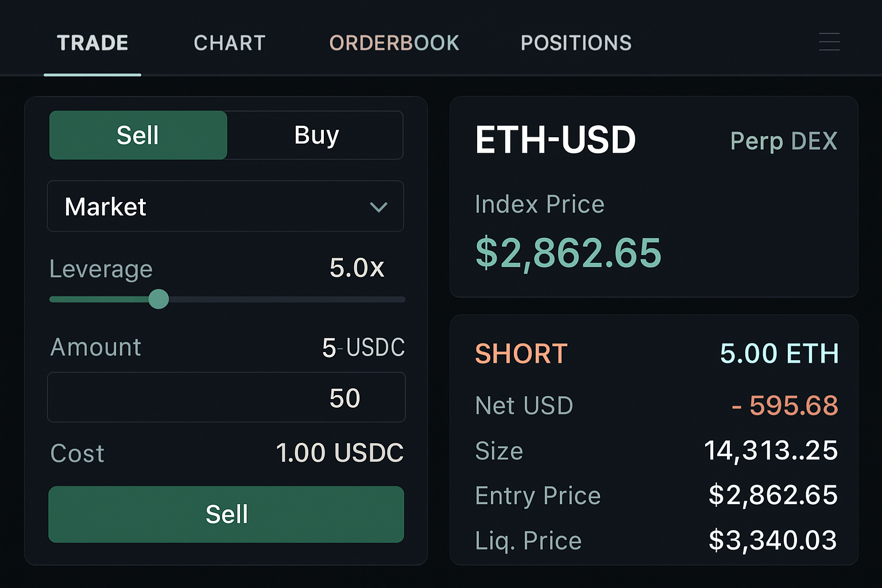Click the Liq. Price value $3,340.03

pos(773,540)
